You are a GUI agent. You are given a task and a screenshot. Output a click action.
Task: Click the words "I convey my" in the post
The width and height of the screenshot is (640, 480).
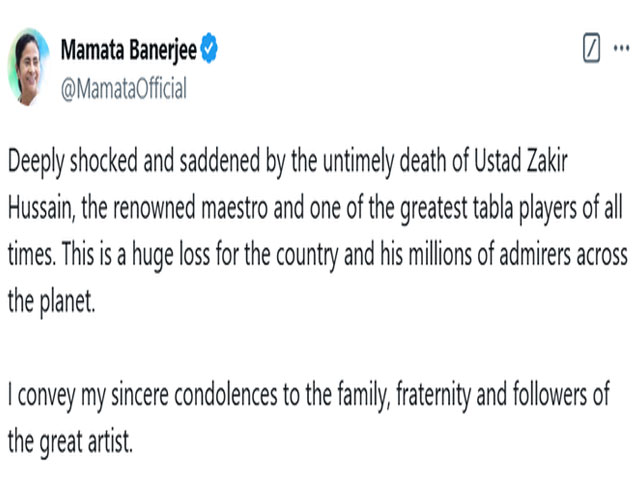57,396
